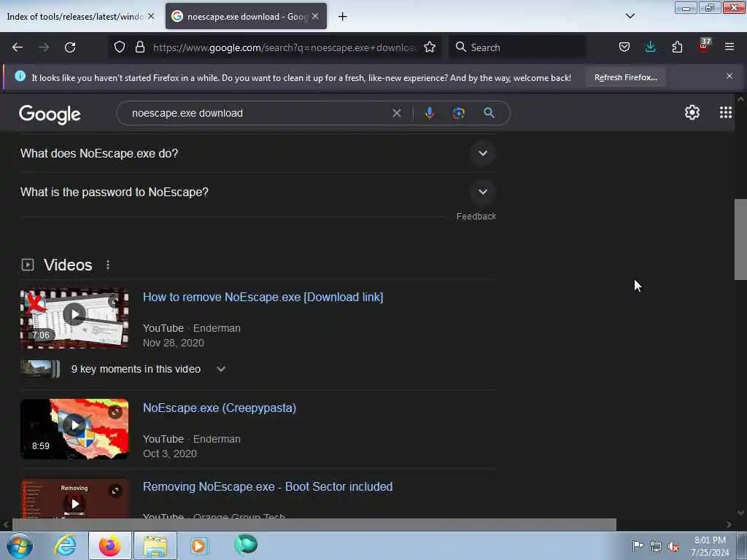Open the system clock showing 8:01 PM
Screen dimensions: 747x560
(x=710, y=546)
